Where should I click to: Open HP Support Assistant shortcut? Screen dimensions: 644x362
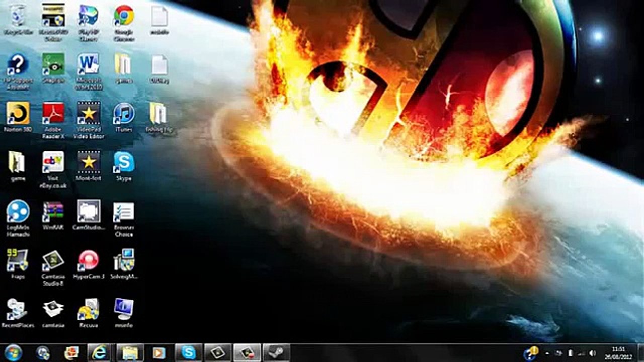click(18, 71)
